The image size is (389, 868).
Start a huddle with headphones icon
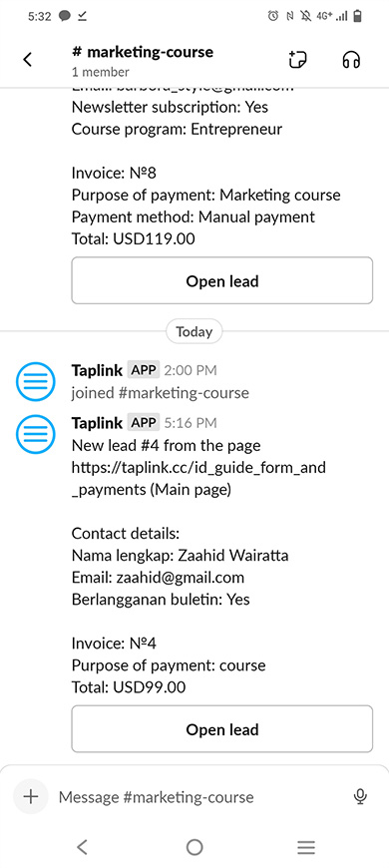click(x=351, y=60)
